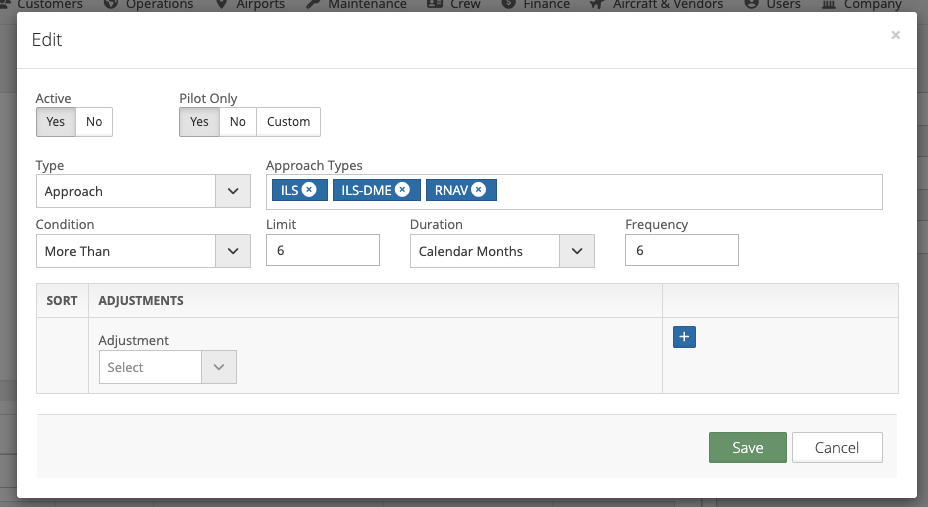Screen dimensions: 928x507
Task: Set Active to No
Action: 94,122
